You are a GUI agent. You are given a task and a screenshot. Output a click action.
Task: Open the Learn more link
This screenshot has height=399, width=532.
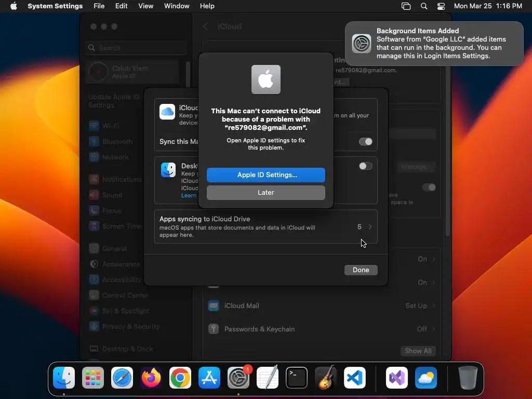[189, 195]
